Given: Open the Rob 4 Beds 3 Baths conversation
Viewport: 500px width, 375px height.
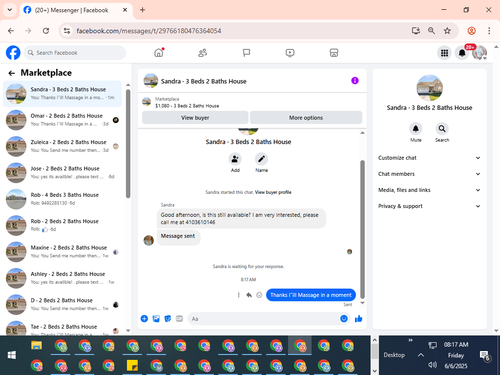Looking at the screenshot, I should point(62,199).
